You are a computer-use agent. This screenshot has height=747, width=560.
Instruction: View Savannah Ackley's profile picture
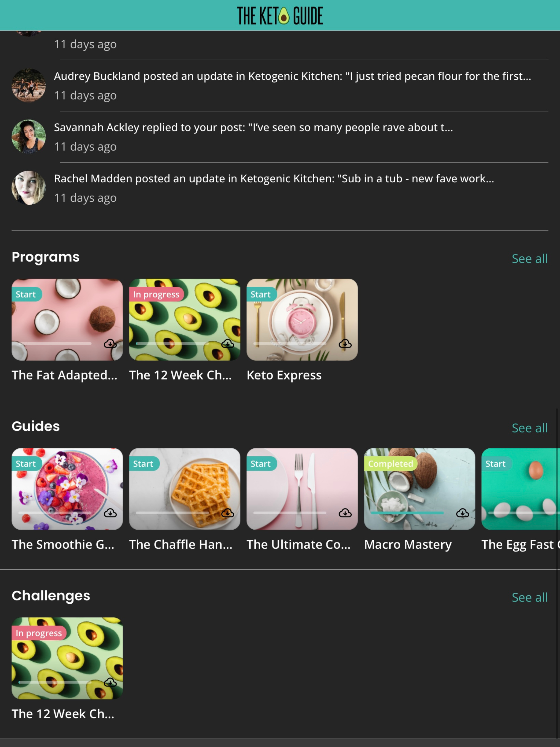29,136
